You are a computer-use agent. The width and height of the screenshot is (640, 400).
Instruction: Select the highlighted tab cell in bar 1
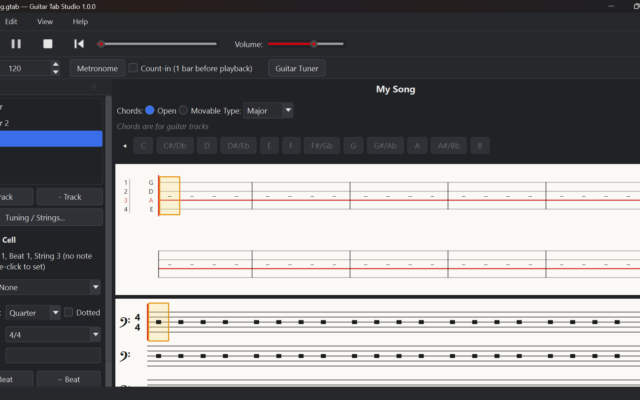[169, 196]
